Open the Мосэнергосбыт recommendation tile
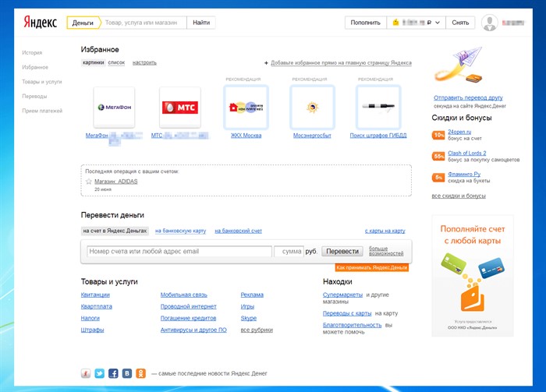 312,107
